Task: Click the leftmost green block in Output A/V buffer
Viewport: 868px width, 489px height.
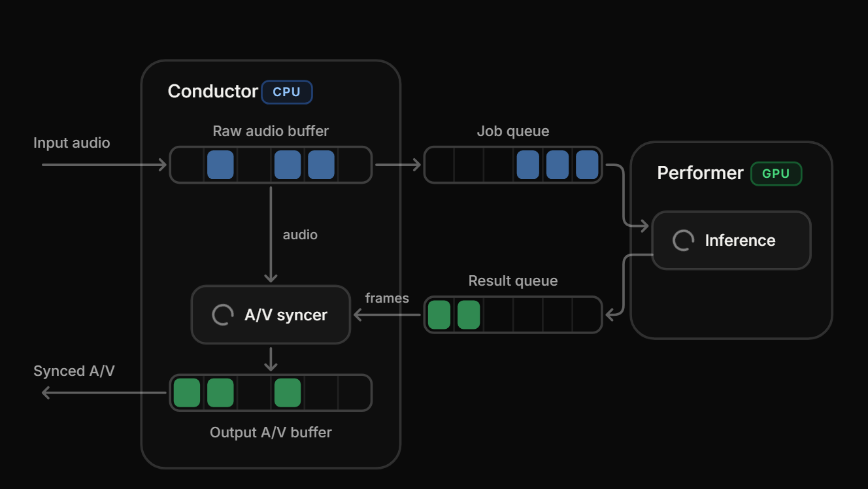Action: tap(187, 393)
